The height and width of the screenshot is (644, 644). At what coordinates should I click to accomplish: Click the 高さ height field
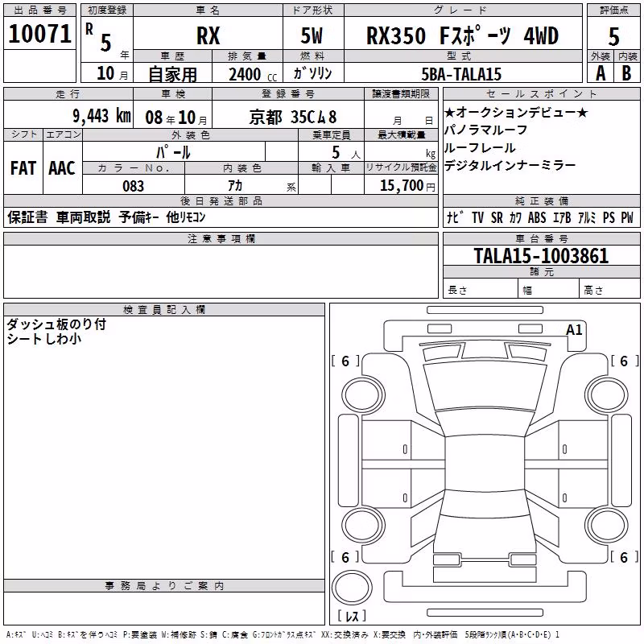point(610,290)
